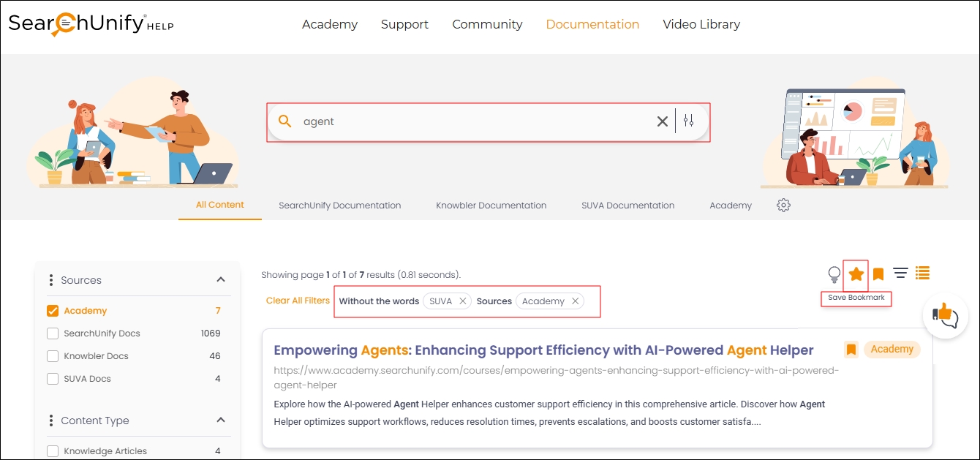
Task: Open the saved bookmarks list icon
Action: [878, 274]
